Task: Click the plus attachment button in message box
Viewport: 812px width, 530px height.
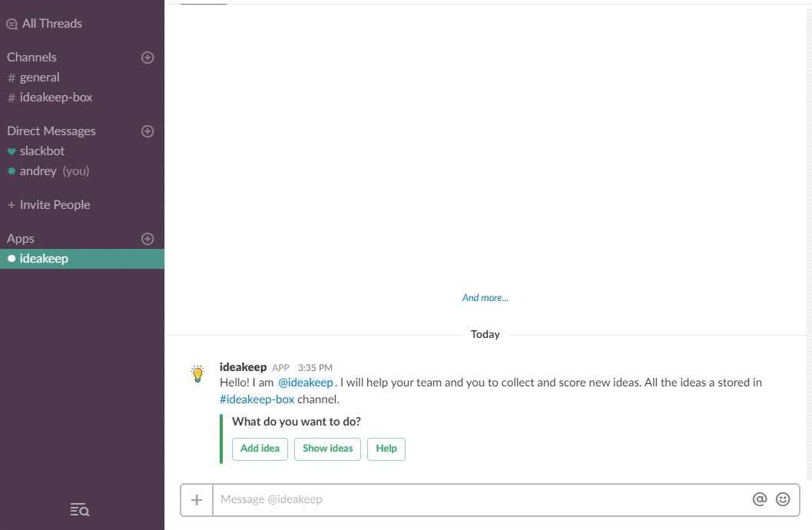Action: (x=197, y=500)
